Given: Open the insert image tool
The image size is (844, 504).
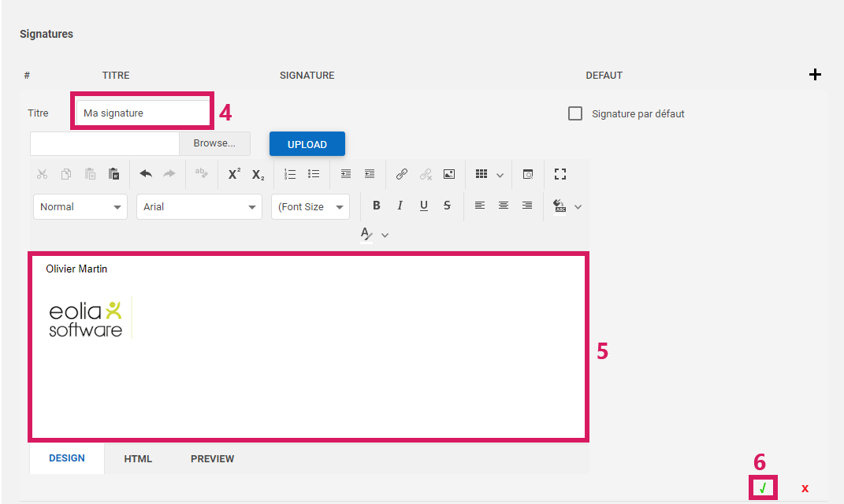Looking at the screenshot, I should [449, 174].
